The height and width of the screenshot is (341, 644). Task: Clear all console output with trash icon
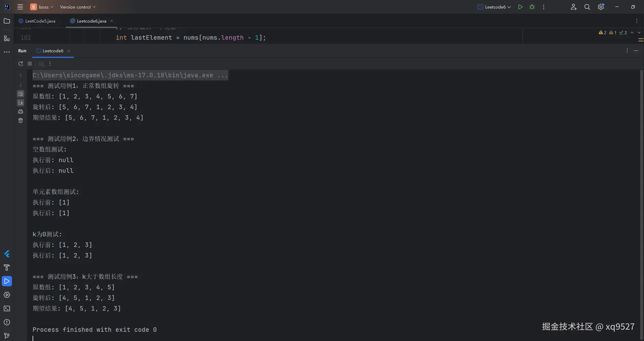coord(21,120)
